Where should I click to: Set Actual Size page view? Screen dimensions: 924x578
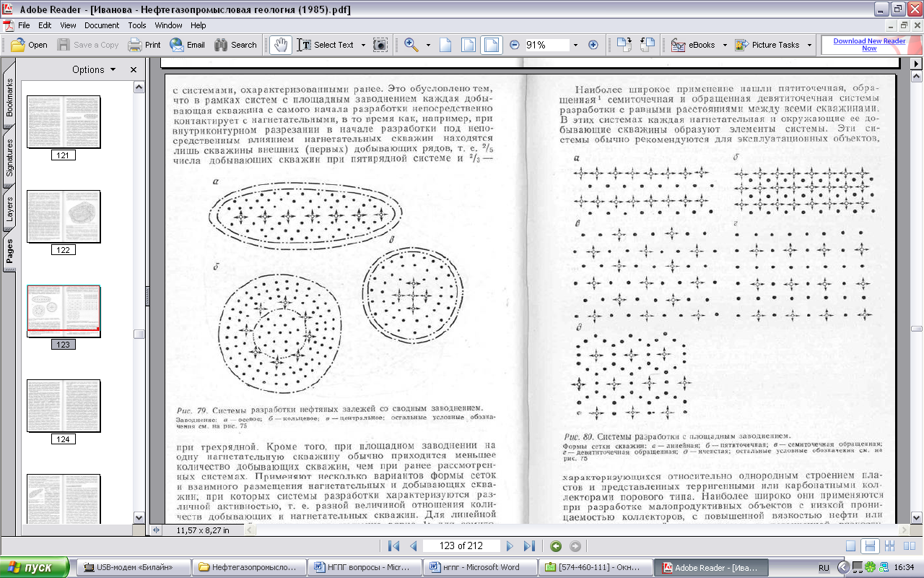pyautogui.click(x=446, y=45)
